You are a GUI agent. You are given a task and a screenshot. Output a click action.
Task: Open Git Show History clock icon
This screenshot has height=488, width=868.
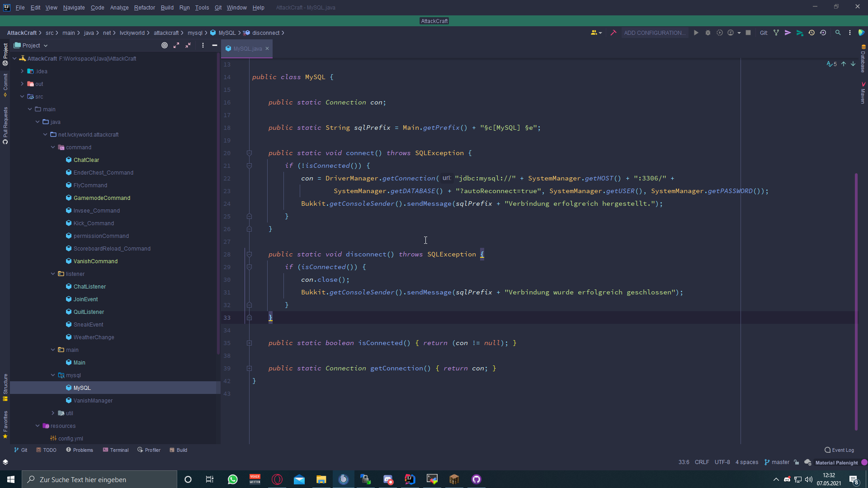point(811,33)
